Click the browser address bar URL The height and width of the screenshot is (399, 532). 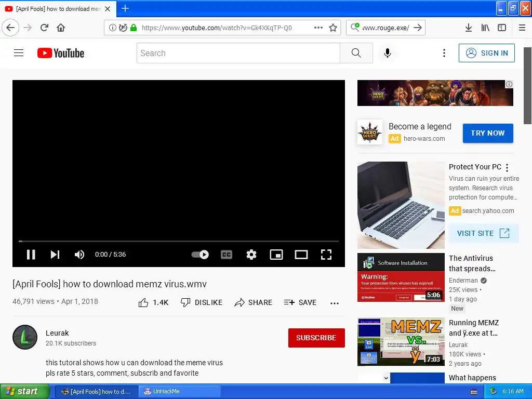click(217, 28)
